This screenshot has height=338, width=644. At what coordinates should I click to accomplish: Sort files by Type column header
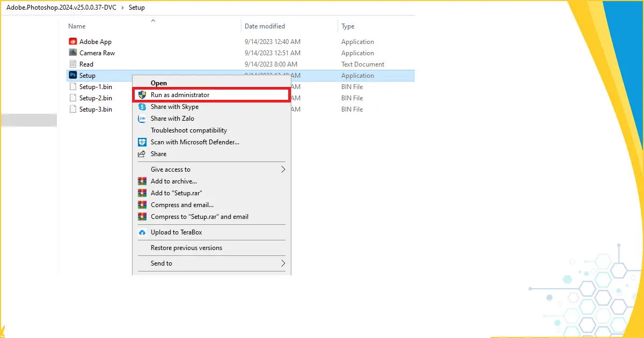click(x=348, y=26)
